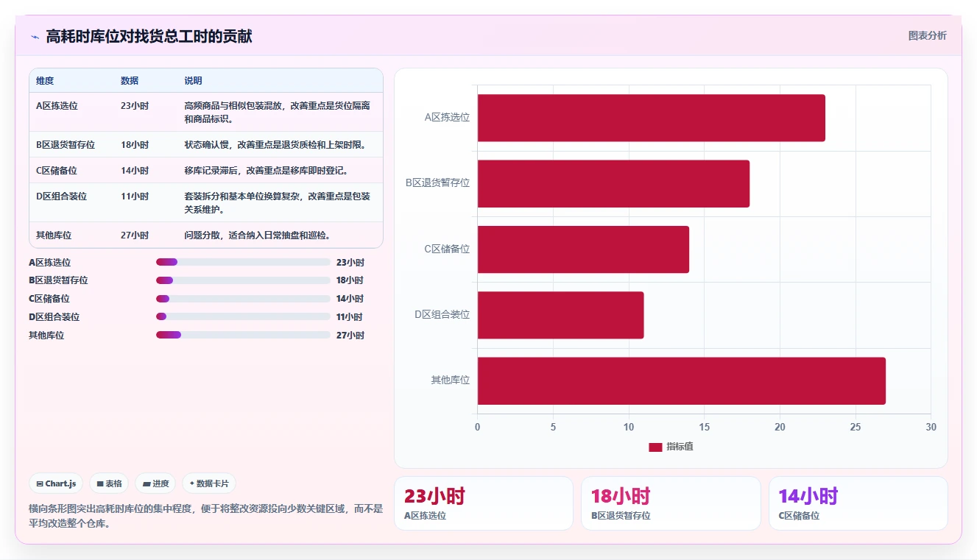Click the x-axis tick label 30
Image resolution: width=977 pixels, height=560 pixels.
tap(931, 427)
